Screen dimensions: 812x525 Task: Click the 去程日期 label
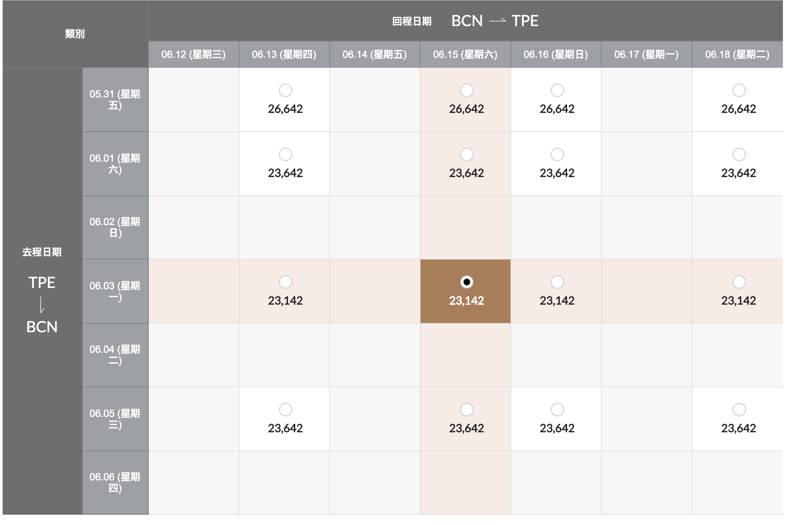click(42, 252)
